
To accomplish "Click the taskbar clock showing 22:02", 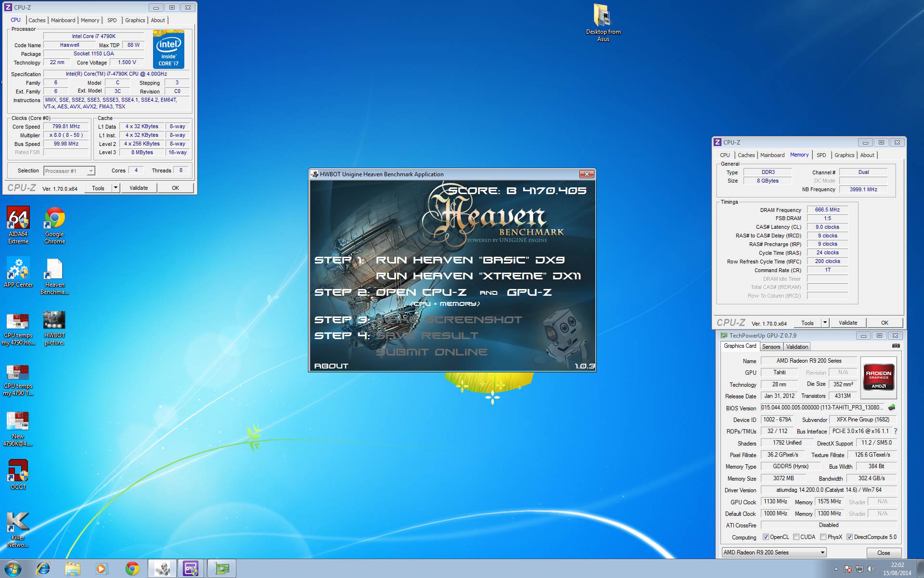I will pos(897,569).
